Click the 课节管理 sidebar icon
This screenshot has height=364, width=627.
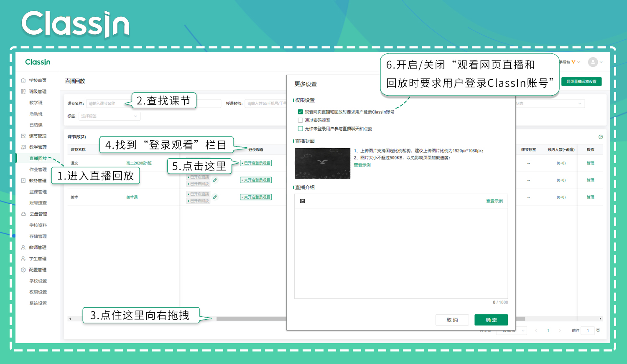coord(23,136)
